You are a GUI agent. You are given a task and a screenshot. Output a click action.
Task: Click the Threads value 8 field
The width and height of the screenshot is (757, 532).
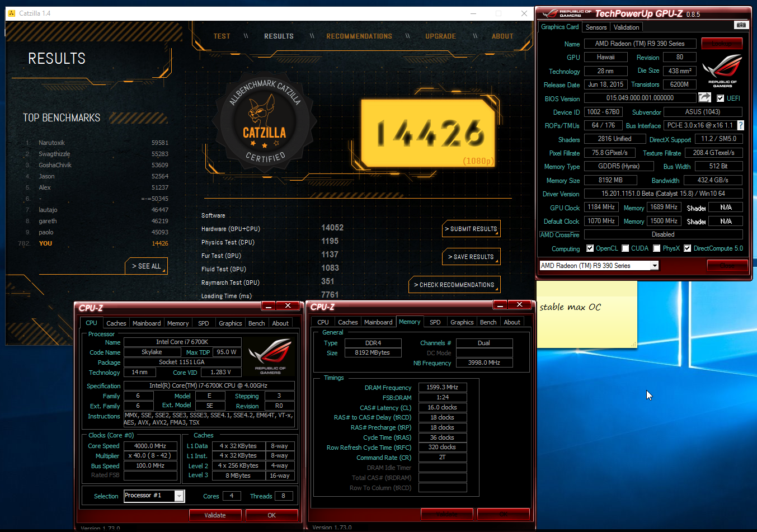pos(283,496)
